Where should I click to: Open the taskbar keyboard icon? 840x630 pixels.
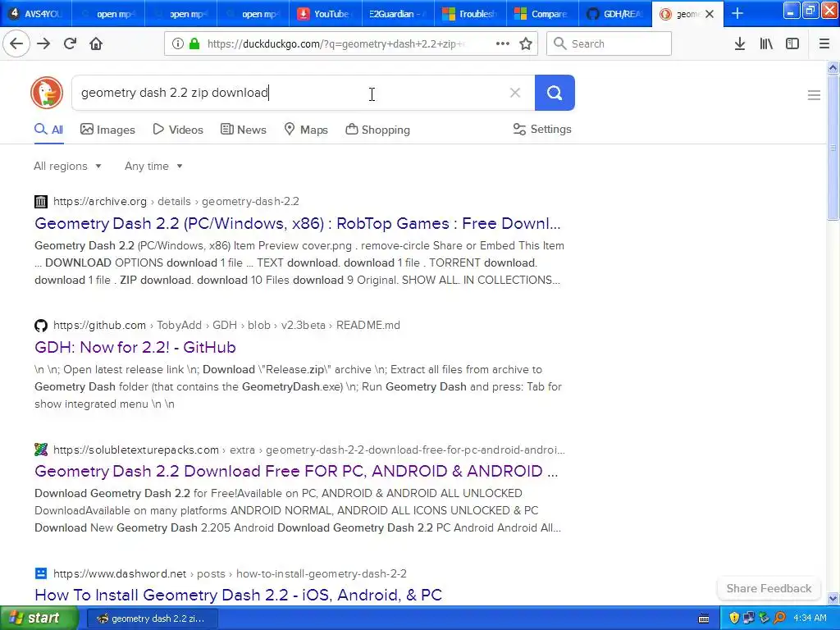[x=704, y=619]
